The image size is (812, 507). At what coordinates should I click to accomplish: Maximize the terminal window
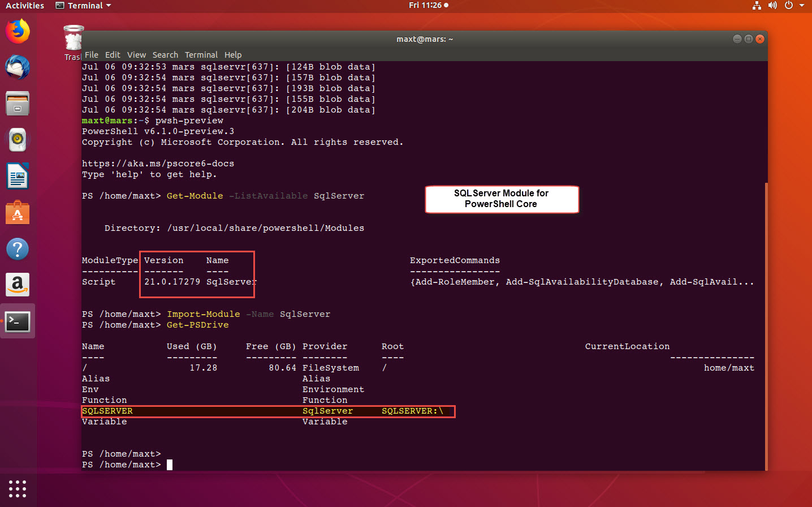coord(749,39)
